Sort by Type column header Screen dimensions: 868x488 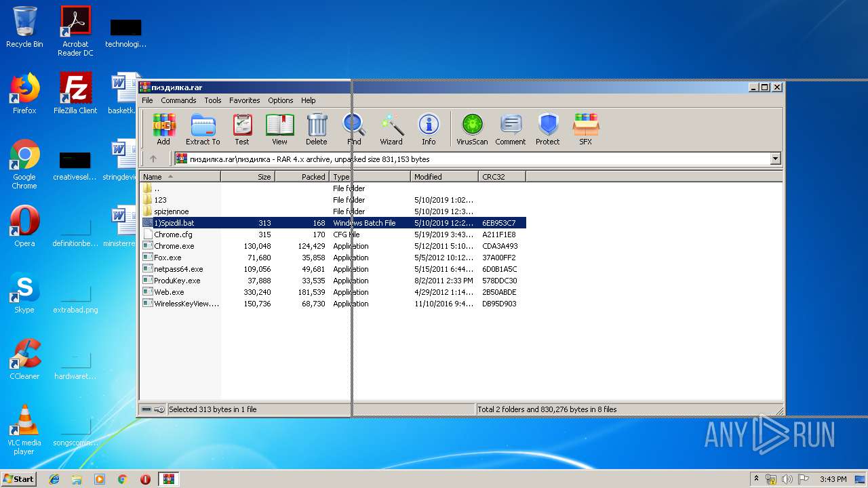point(370,176)
